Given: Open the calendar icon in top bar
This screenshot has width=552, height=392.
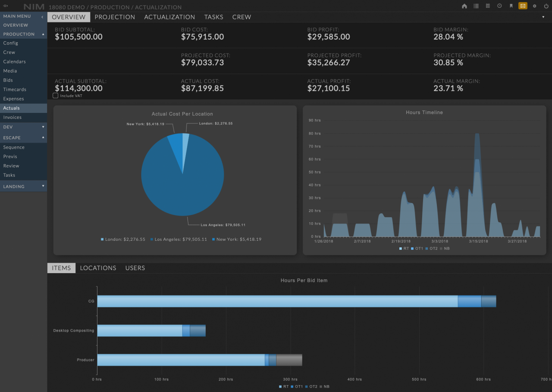Looking at the screenshot, I should point(488,6).
